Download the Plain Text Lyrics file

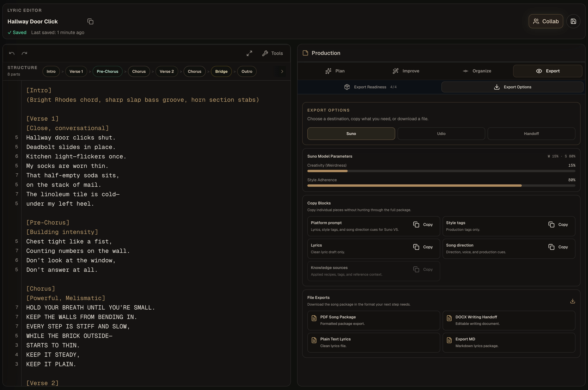tap(374, 343)
